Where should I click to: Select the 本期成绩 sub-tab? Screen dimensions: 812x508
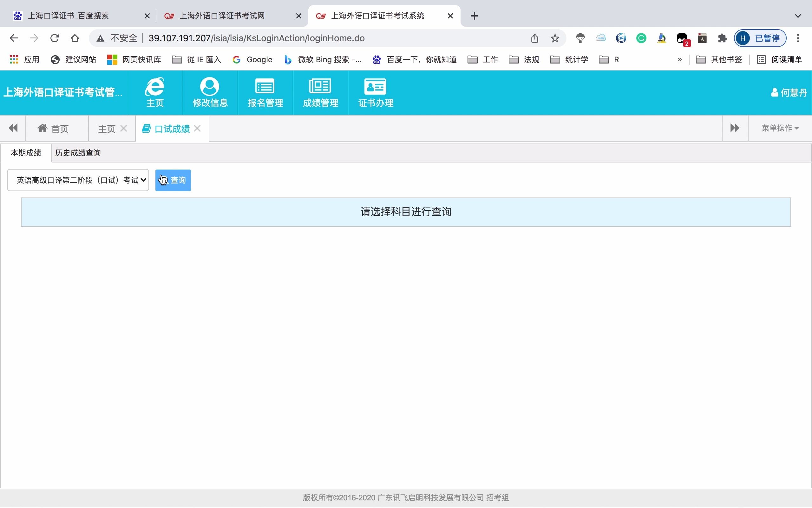click(x=26, y=153)
